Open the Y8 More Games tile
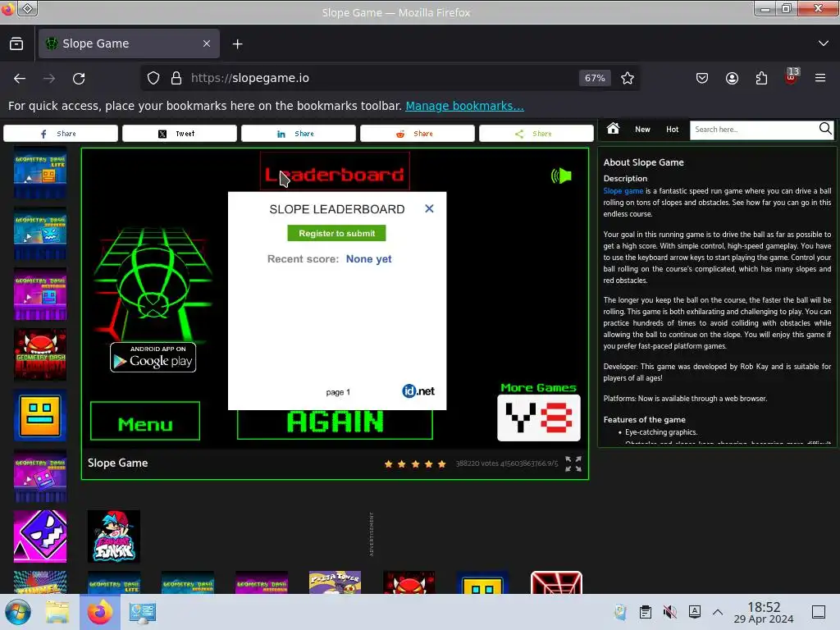The height and width of the screenshot is (630, 840). click(x=538, y=418)
